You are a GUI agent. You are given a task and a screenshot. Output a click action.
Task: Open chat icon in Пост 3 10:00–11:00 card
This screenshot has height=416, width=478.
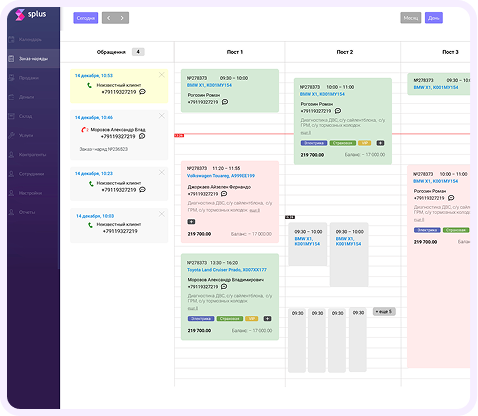[451, 198]
